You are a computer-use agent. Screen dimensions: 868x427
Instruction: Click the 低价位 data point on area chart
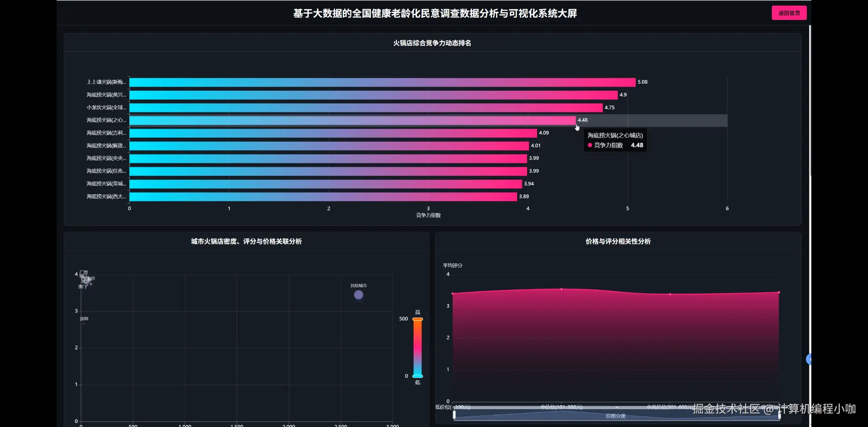(453, 293)
